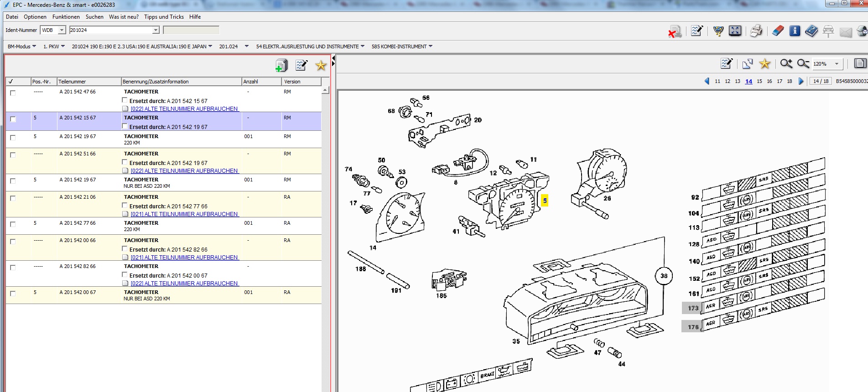This screenshot has height=392, width=868.
Task: Open the Funktionen menu
Action: (x=66, y=17)
